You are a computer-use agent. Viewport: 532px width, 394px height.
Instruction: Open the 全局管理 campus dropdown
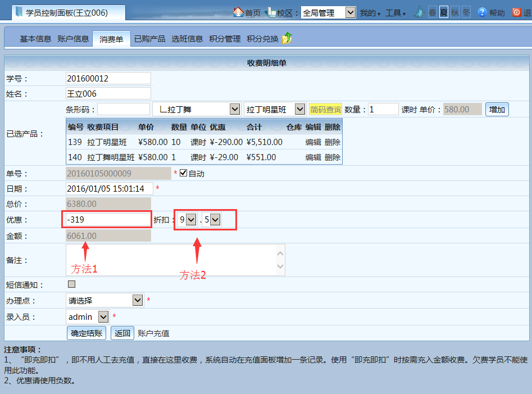[x=328, y=13]
